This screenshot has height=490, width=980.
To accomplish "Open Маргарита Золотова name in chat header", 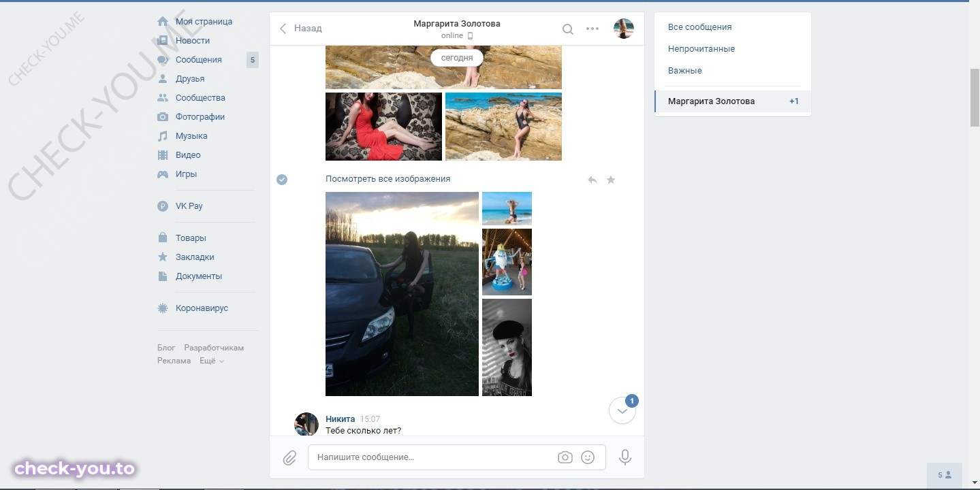I will tap(457, 24).
